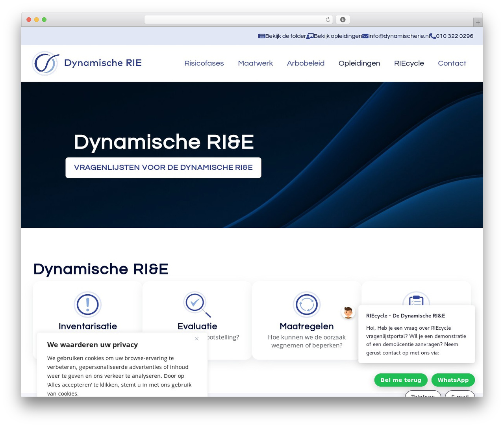This screenshot has height=427, width=504.
Task: Close the privacy cookie notice
Action: point(196,339)
